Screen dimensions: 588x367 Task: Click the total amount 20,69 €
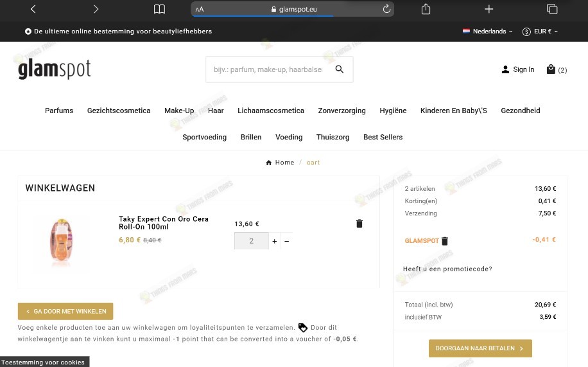545,305
